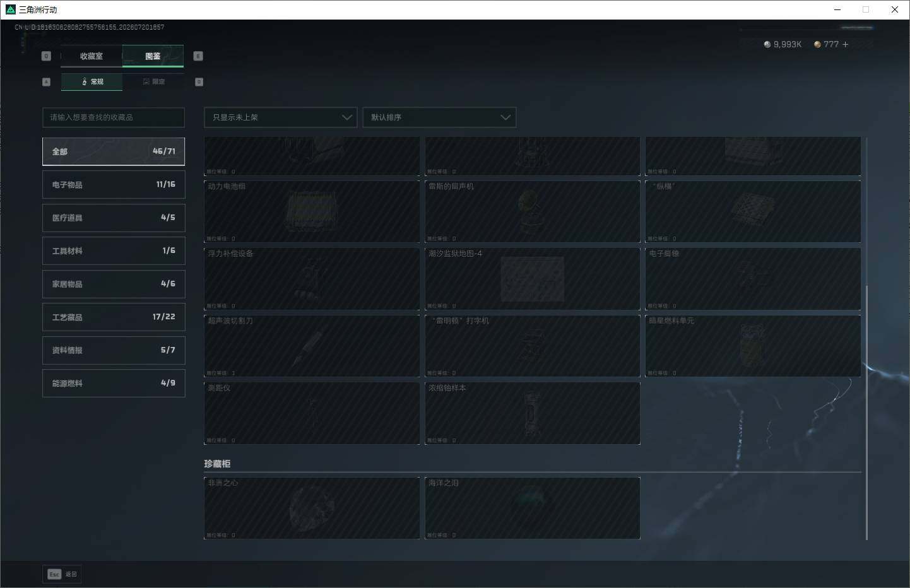
Task: Select the 能源燃料 4/9 category
Action: (114, 383)
